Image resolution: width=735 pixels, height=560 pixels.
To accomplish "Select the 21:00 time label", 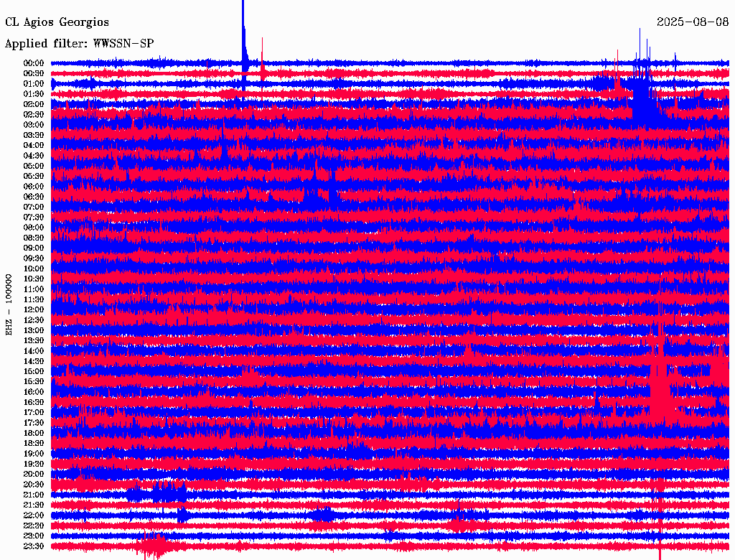I will coord(34,495).
